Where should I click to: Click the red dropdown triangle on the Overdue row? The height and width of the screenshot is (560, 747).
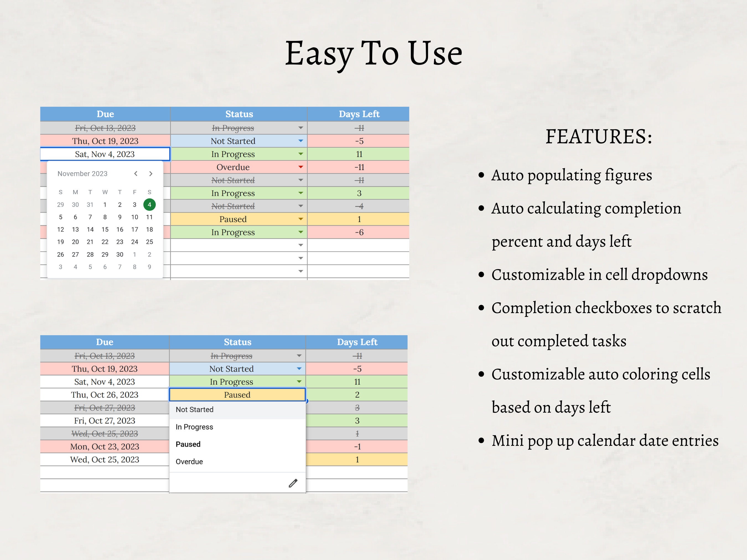[300, 167]
